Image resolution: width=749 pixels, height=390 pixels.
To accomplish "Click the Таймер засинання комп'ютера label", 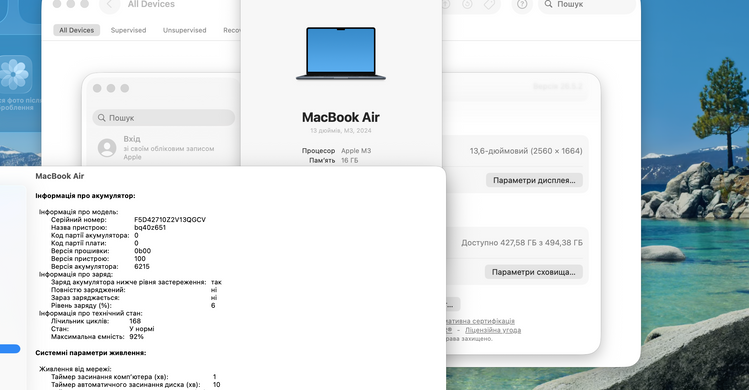I will point(110,377).
